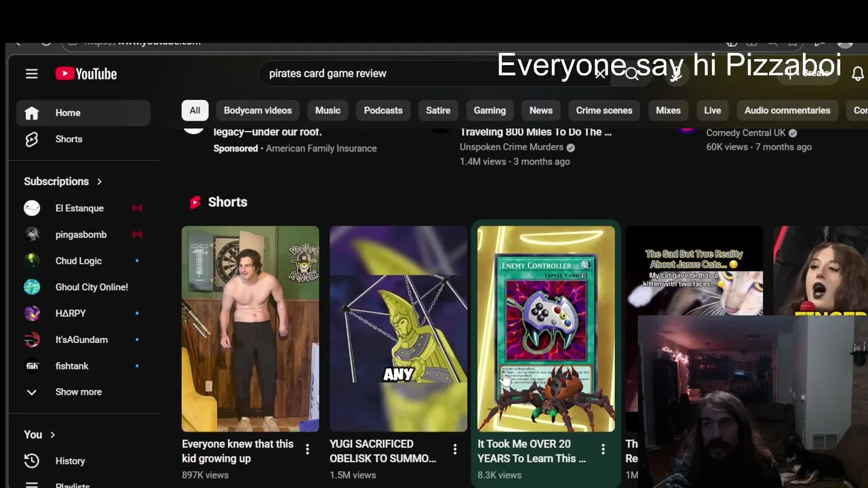Viewport: 868px width, 488px height.
Task: Select the All filter chip
Action: pyautogui.click(x=195, y=110)
